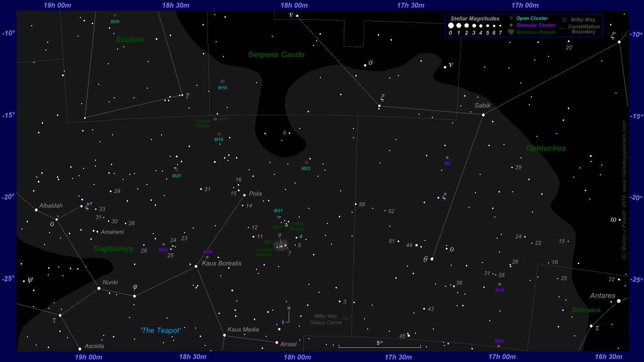The height and width of the screenshot is (362, 644).
Task: Select the Antares star marker
Action: (618, 301)
